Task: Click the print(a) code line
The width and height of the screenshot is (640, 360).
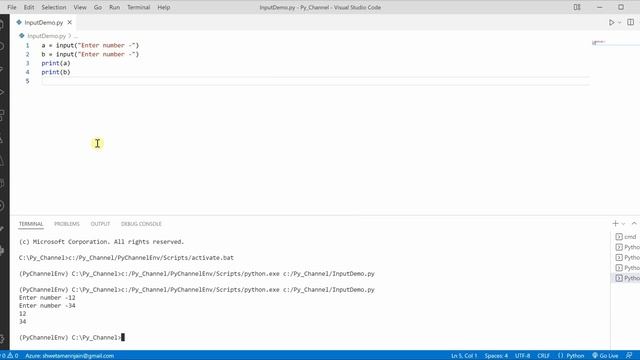Action: (56, 63)
